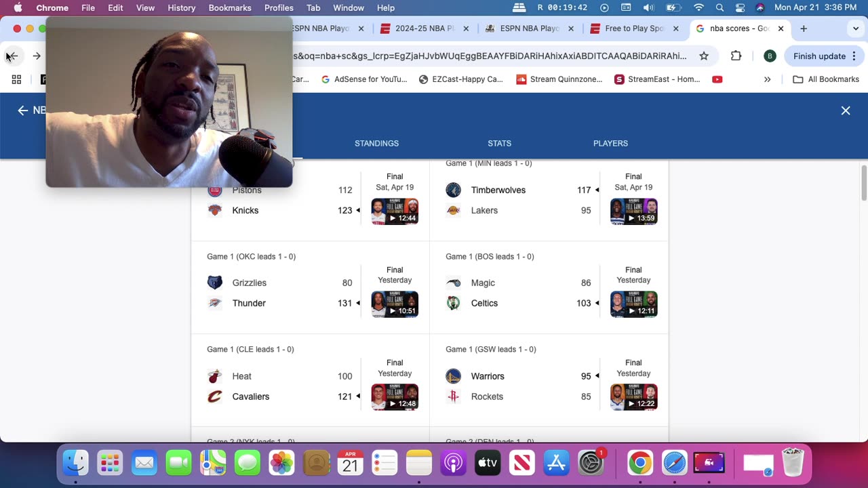Open Chrome profile B avatar
This screenshot has width=868, height=488.
tap(769, 56)
